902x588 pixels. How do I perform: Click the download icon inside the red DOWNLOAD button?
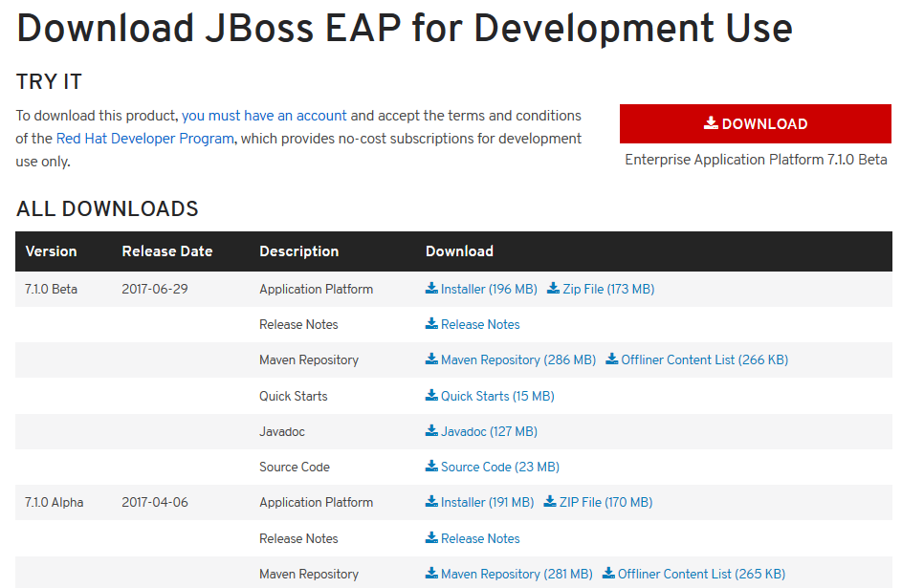(x=711, y=122)
